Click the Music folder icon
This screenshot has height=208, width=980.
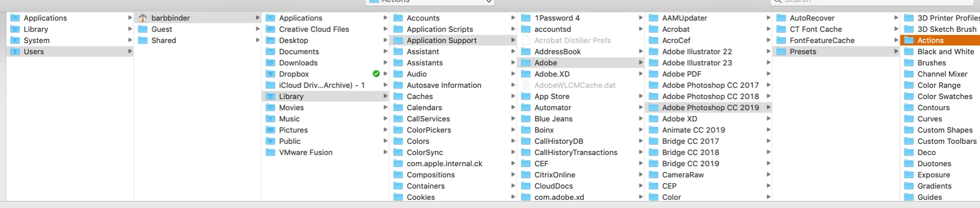pyautogui.click(x=271, y=119)
